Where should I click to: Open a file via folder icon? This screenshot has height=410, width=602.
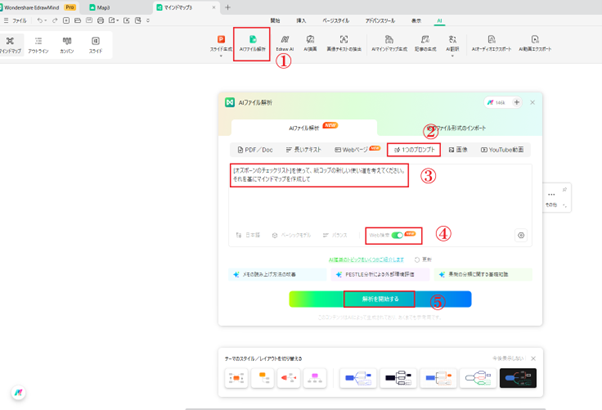[78, 20]
